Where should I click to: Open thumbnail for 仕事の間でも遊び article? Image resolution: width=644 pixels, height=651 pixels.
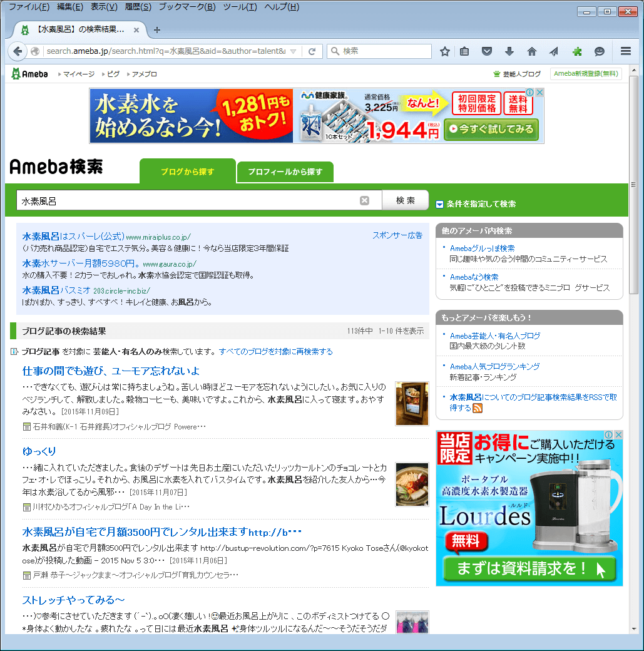[x=412, y=404]
